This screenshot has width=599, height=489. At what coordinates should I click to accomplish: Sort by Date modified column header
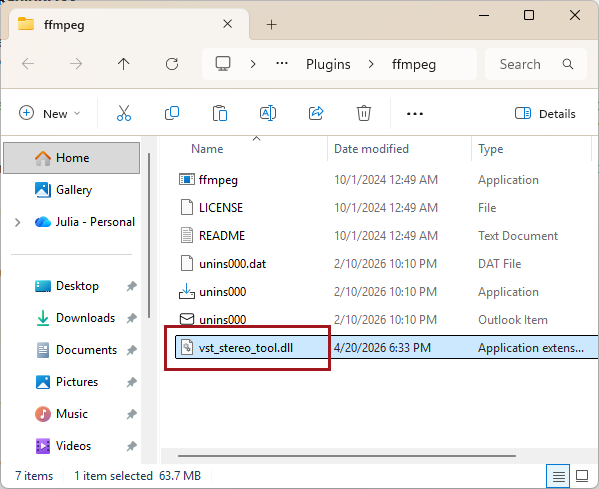click(371, 149)
